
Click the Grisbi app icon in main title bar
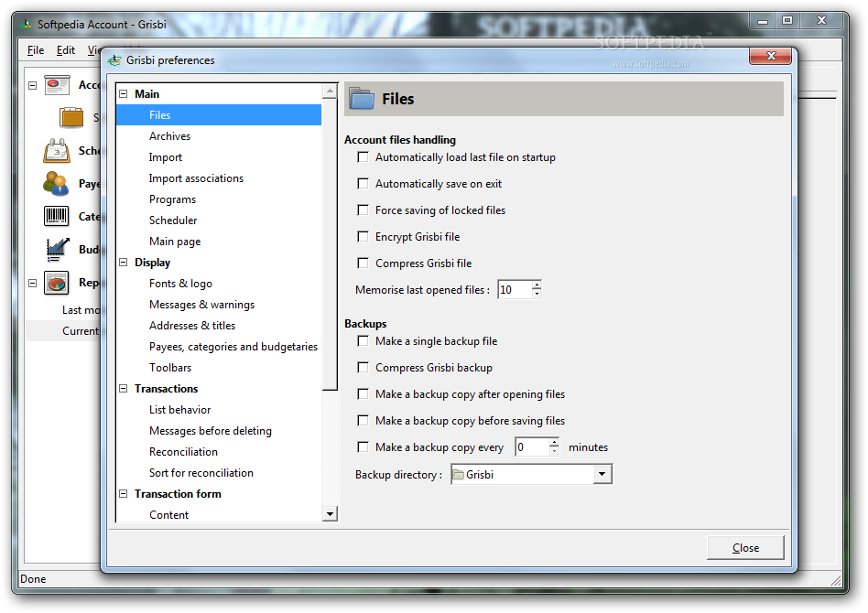point(26,25)
